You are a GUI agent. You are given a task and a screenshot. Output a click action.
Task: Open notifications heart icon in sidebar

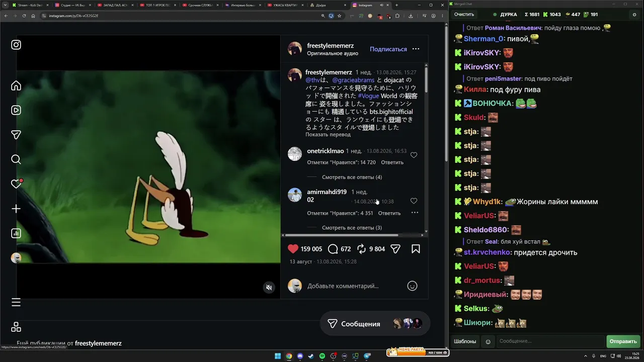[16, 184]
